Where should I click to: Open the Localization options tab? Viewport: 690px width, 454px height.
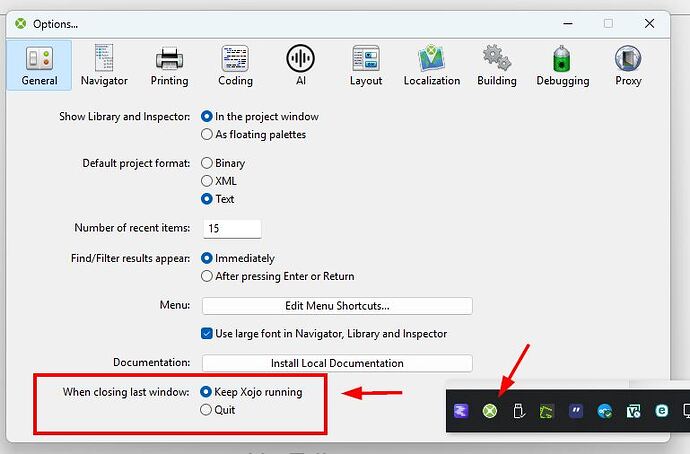(x=432, y=66)
